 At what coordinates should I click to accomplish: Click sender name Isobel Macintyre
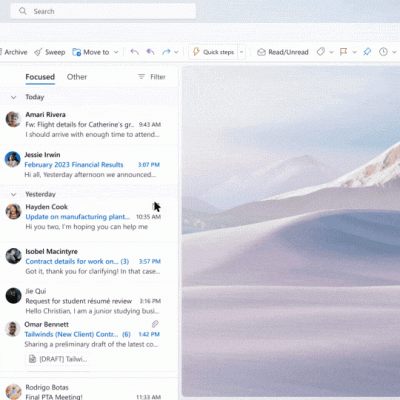51,251
